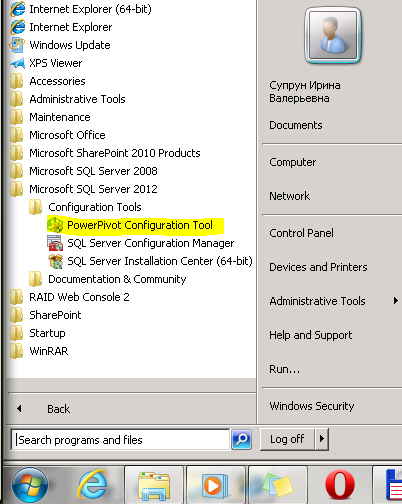The image size is (402, 504).
Task: Click the Internet Explorer (64-bit) icon
Action: pos(17,9)
